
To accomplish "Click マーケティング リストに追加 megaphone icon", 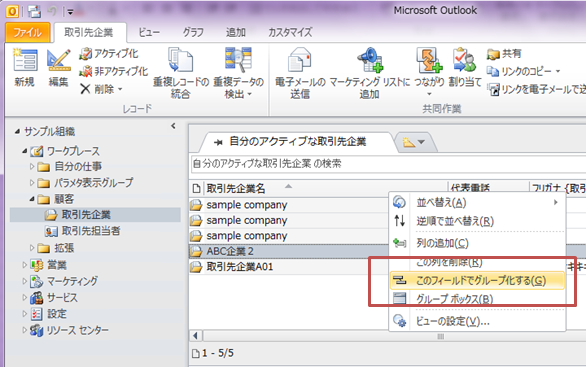I will pyautogui.click(x=370, y=60).
